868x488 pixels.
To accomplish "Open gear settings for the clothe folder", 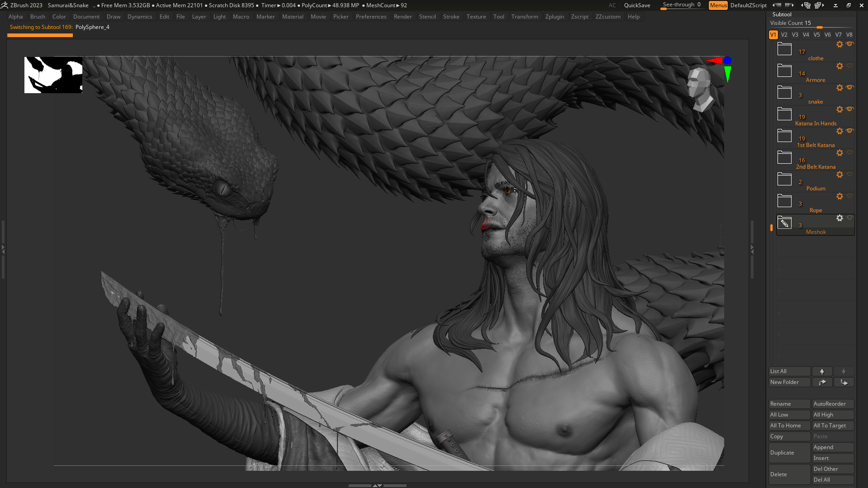I will tap(840, 44).
